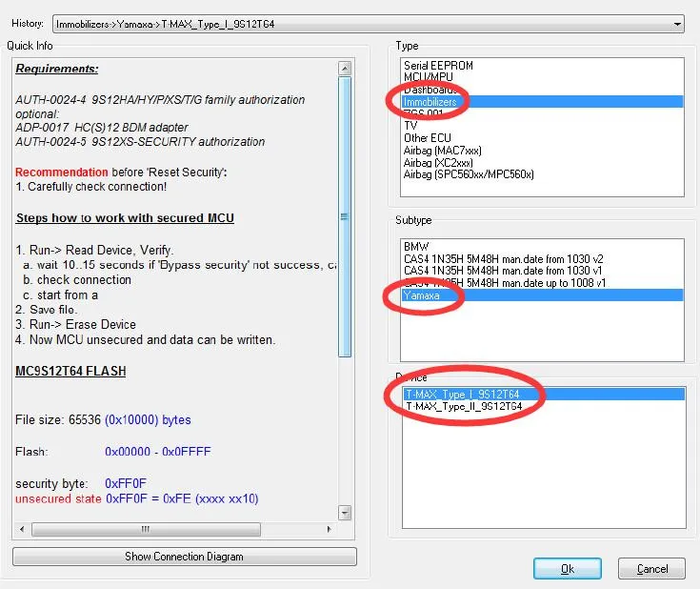Click the Flash range 0x00000 - 0x0FFFF
The height and width of the screenshot is (589, 700).
(157, 452)
